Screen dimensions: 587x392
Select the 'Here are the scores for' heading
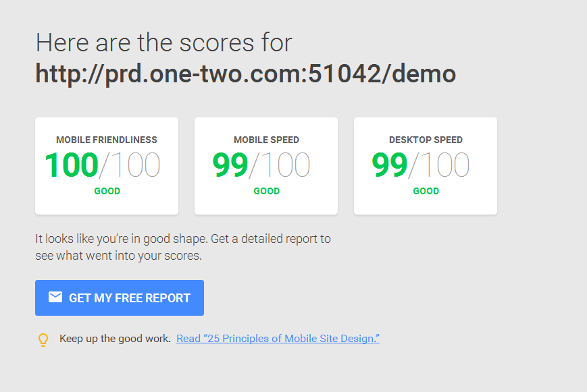pos(163,42)
